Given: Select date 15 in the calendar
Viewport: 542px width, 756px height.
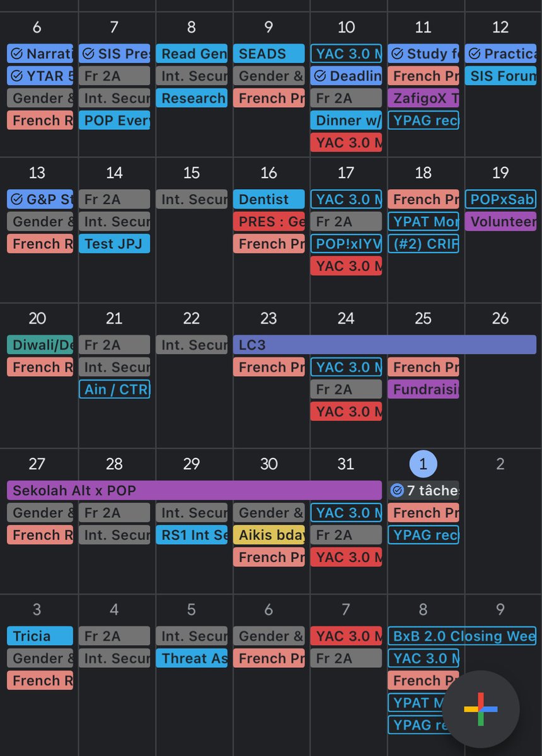Looking at the screenshot, I should pos(192,173).
